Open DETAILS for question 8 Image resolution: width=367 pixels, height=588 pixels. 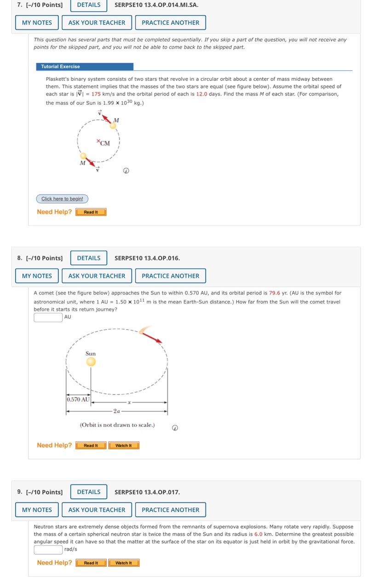(x=88, y=258)
